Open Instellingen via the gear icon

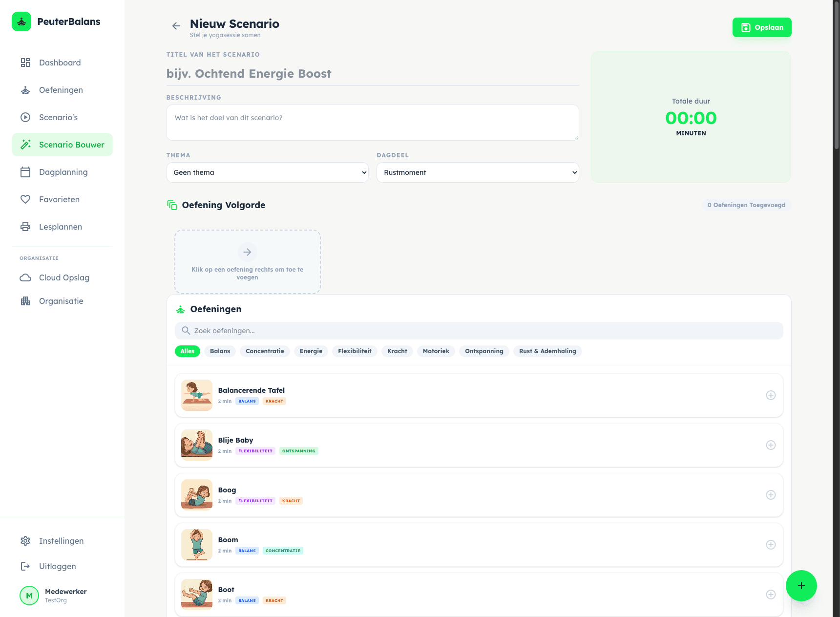click(25, 541)
